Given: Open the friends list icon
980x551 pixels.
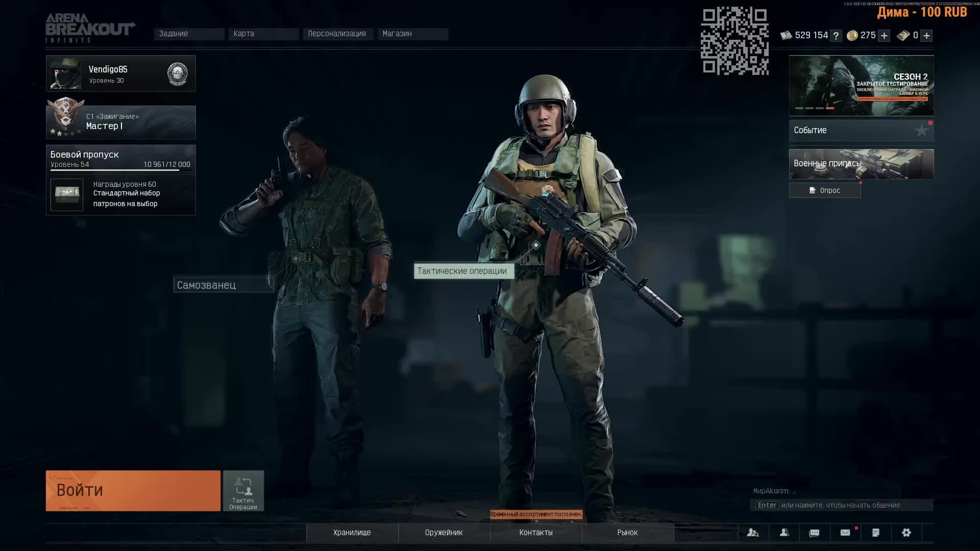Looking at the screenshot, I should click(x=785, y=533).
